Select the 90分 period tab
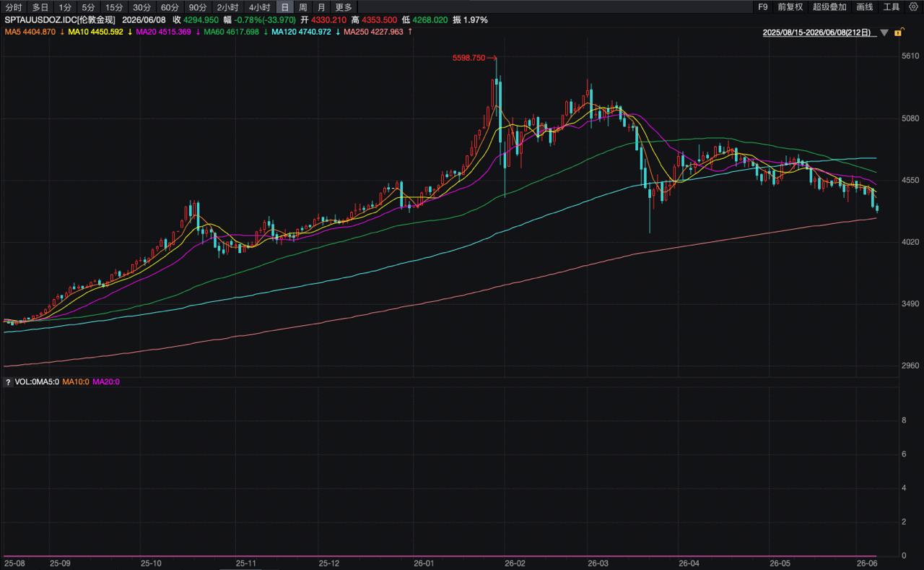The width and height of the screenshot is (924, 570). tap(198, 7)
